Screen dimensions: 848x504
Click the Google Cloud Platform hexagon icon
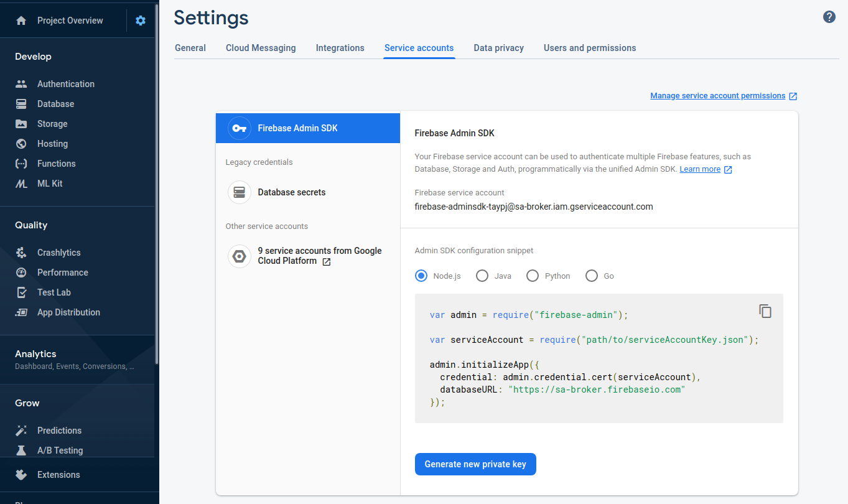click(240, 256)
